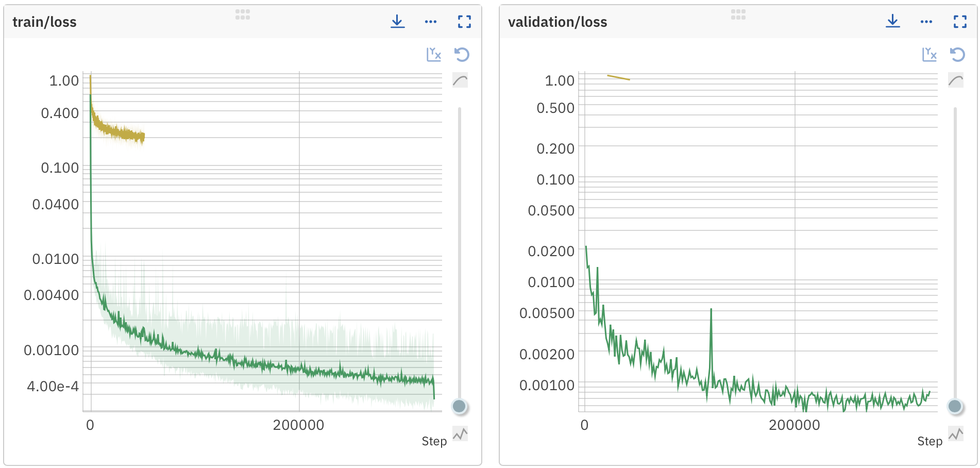This screenshot has width=980, height=468.
Task: Toggle log scale on the train/loss y-axis
Action: (x=433, y=54)
